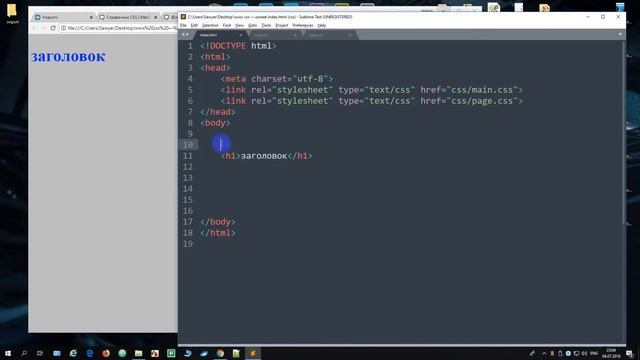Click the opening body tag on line 8
This screenshot has height=360, width=640.
tap(215, 123)
